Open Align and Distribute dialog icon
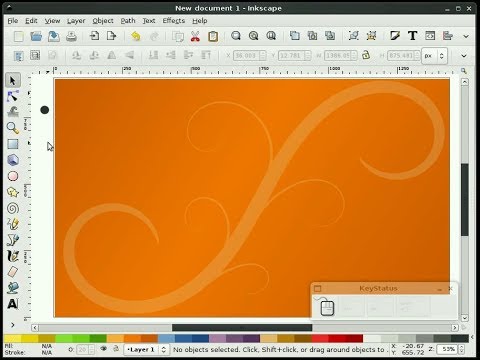 [448, 36]
